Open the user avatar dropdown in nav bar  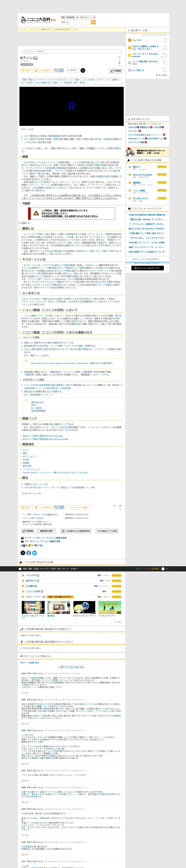[164, 569]
